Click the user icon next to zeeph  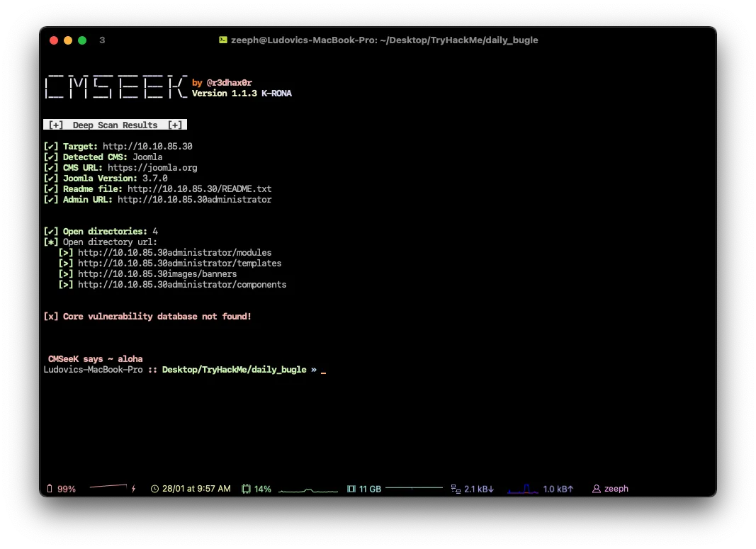(x=596, y=489)
